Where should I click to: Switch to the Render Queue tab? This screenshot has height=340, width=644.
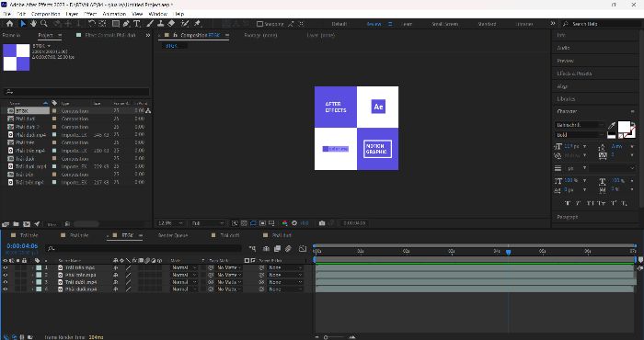[x=173, y=235]
